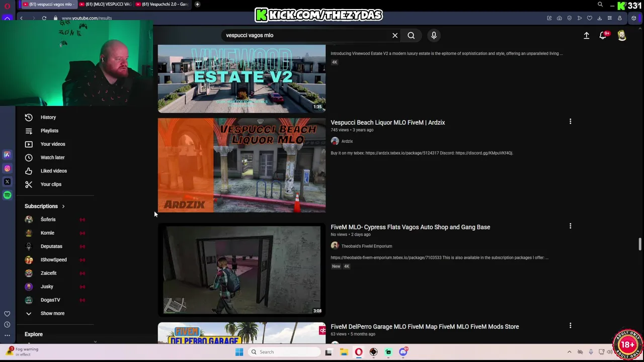Image resolution: width=644 pixels, height=362 pixels.
Task: Open the Zaicefit subscription channel
Action: coord(48,273)
